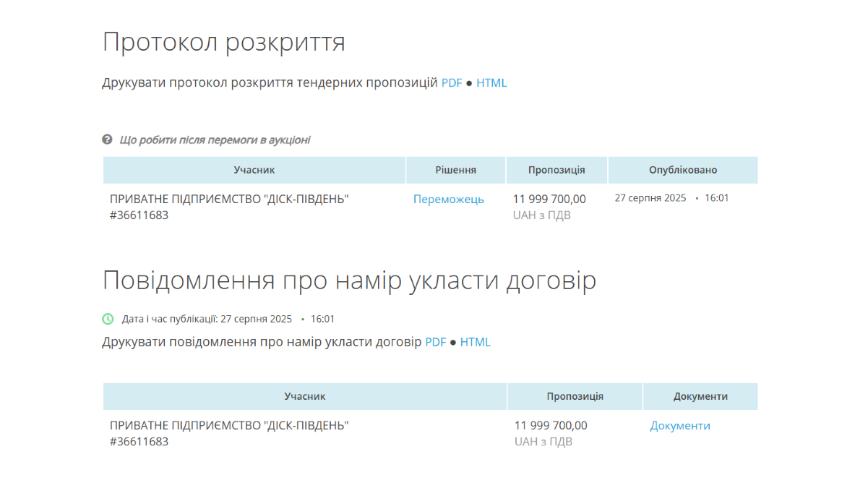Open the 'Документи' link for ДІСК-ПІВДЕНЬ
Screen dimensions: 868x488
point(680,426)
